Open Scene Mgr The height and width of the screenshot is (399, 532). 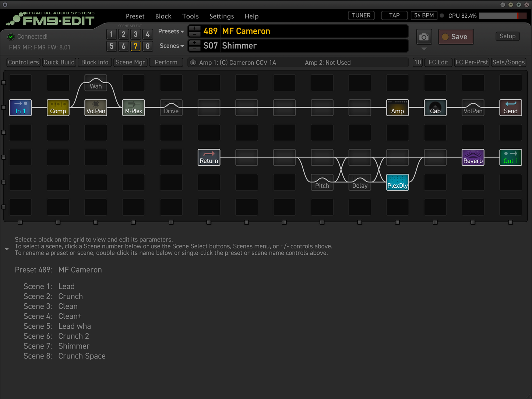click(130, 62)
